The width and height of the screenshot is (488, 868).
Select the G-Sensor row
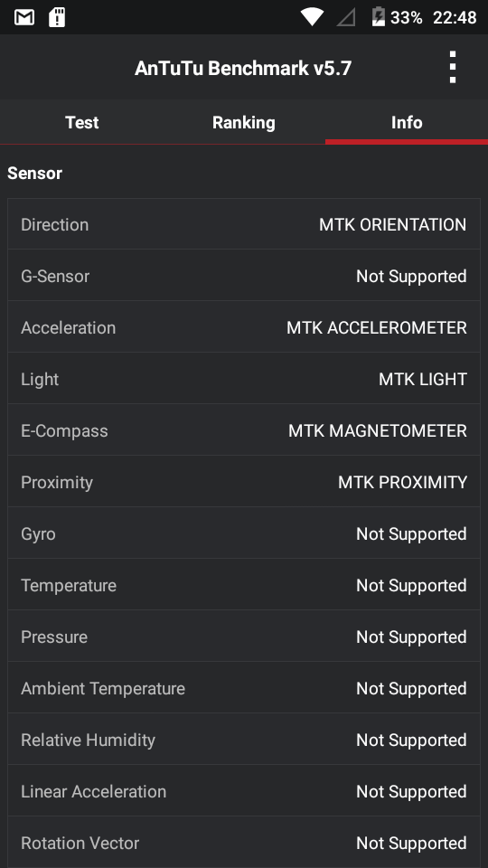244,276
